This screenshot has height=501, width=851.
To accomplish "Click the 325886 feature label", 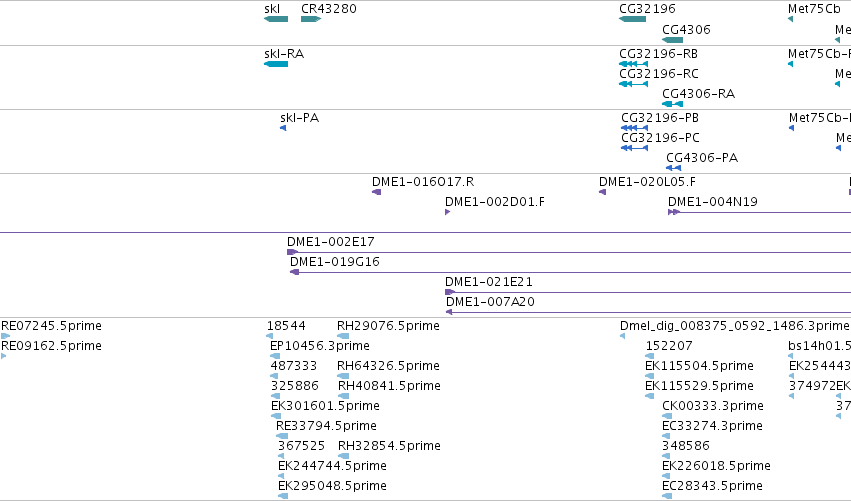I will coord(294,386).
